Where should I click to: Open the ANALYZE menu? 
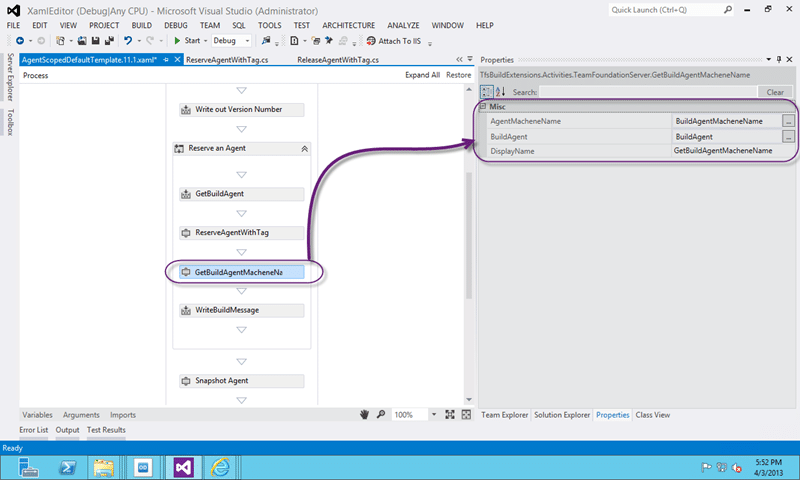[403, 26]
